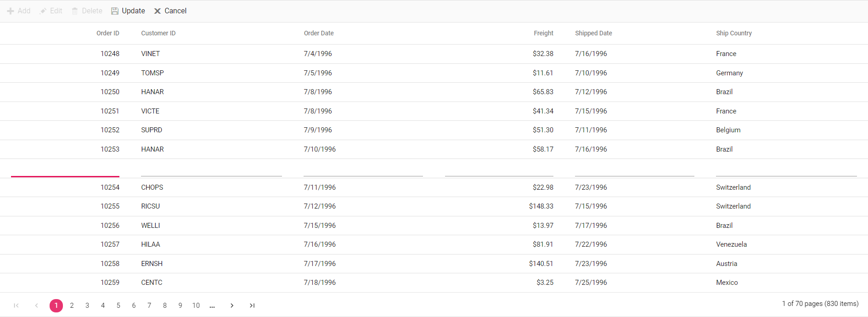This screenshot has height=317, width=868.
Task: Focus the Customer ID input field
Action: (x=211, y=169)
